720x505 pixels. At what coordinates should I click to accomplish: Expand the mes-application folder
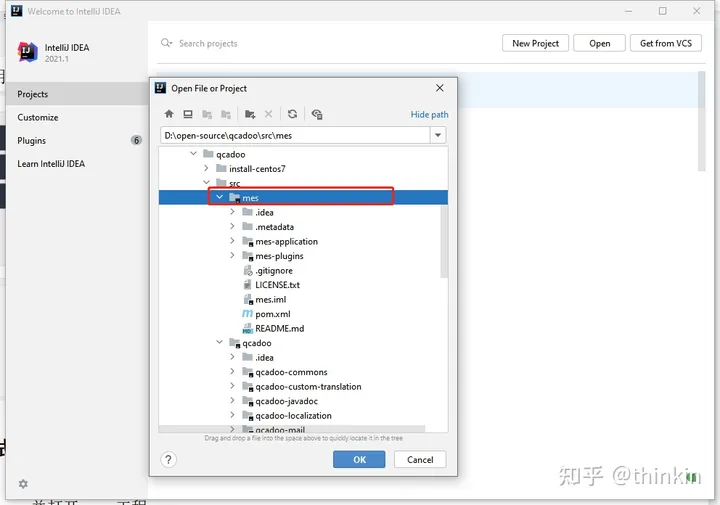[x=232, y=241]
